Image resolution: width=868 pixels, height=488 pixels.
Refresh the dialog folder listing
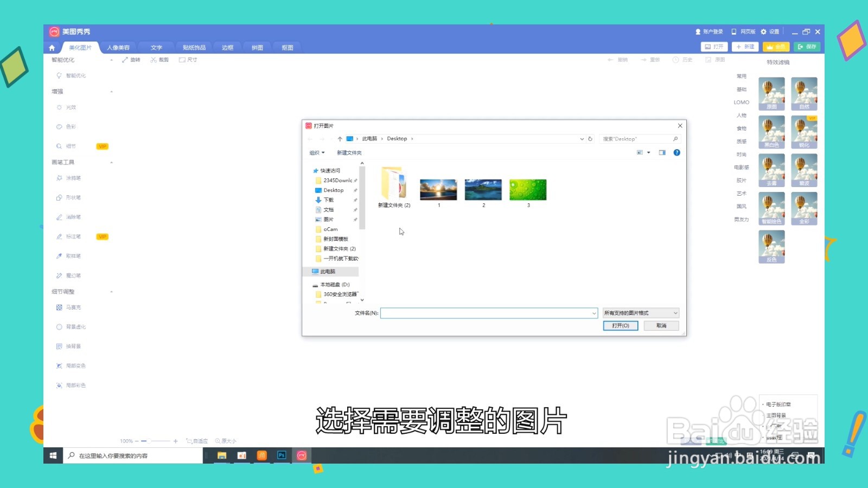pos(590,139)
